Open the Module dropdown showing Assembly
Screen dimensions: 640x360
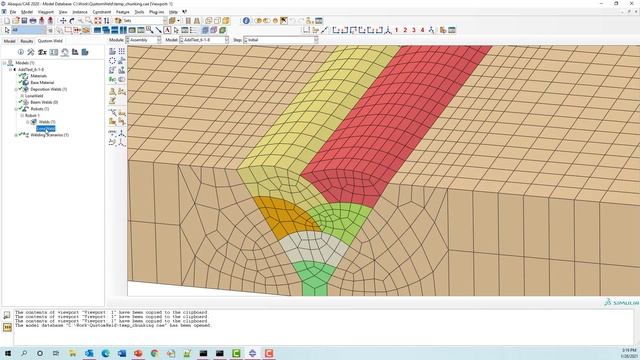(143, 40)
